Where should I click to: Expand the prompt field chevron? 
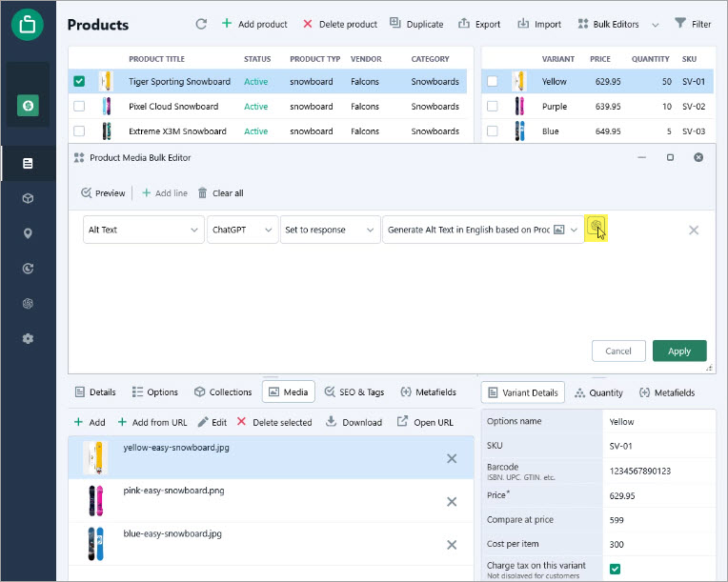(574, 231)
